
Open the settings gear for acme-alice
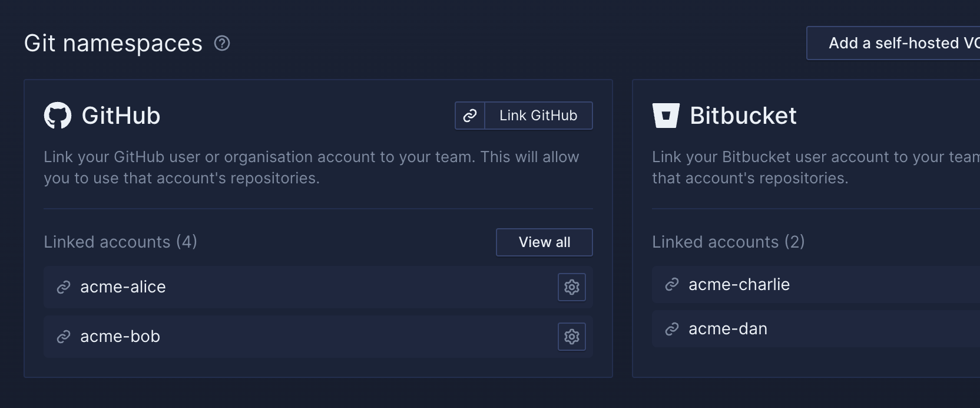(571, 287)
